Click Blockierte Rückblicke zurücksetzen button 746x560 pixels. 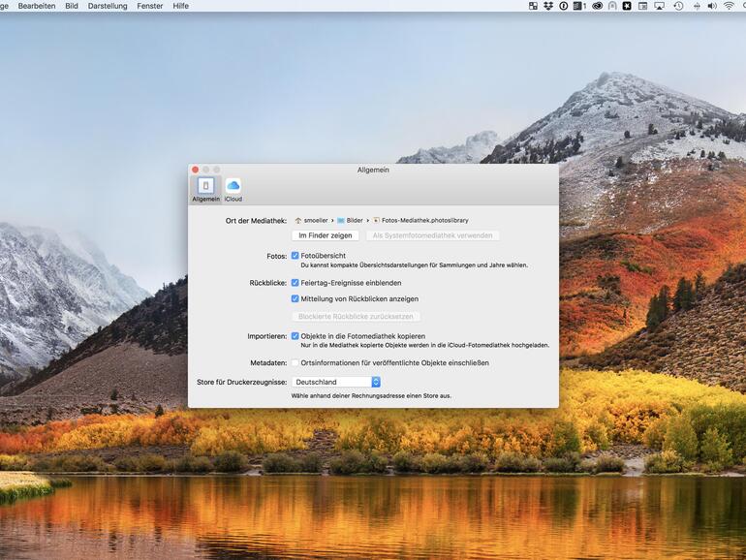pyautogui.click(x=356, y=317)
